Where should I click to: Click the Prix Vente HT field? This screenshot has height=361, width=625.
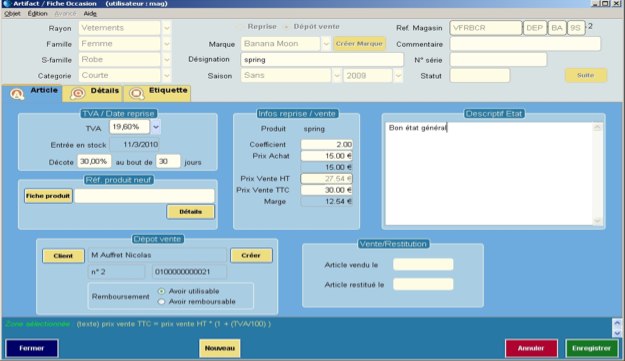coord(327,179)
